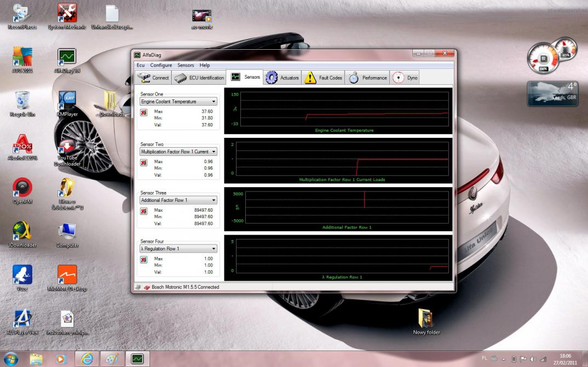
Task: Open the UnhandledExcept... text file
Action: [112, 16]
